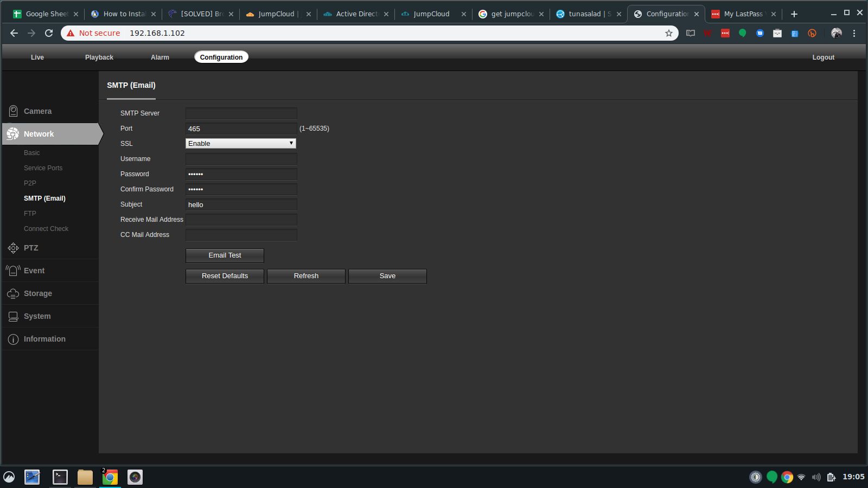The width and height of the screenshot is (868, 488).
Task: Open the Service Ports submenu item
Action: click(43, 168)
